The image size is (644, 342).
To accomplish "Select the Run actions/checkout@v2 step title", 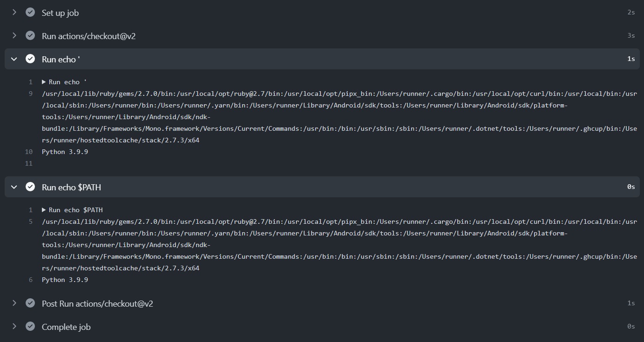I will pyautogui.click(x=88, y=36).
